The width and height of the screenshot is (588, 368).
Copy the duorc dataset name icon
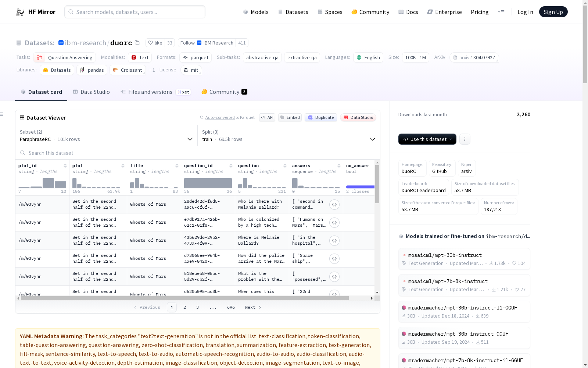pos(137,43)
